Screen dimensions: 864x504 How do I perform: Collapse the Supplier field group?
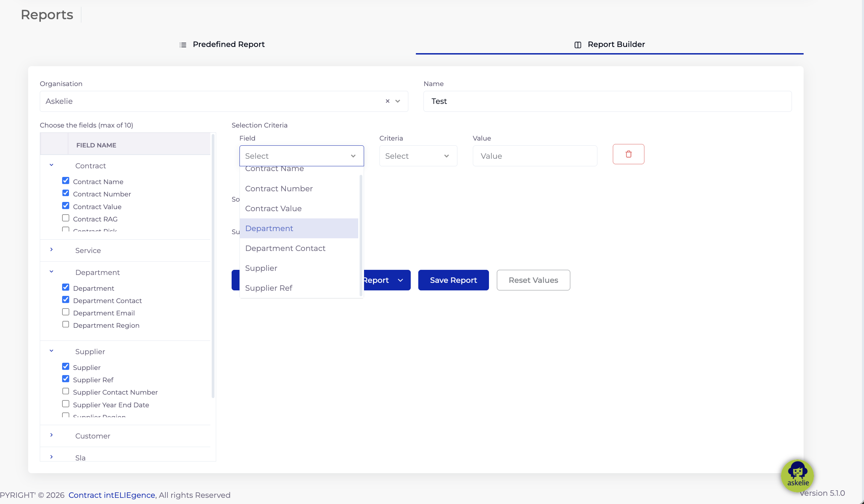51,351
